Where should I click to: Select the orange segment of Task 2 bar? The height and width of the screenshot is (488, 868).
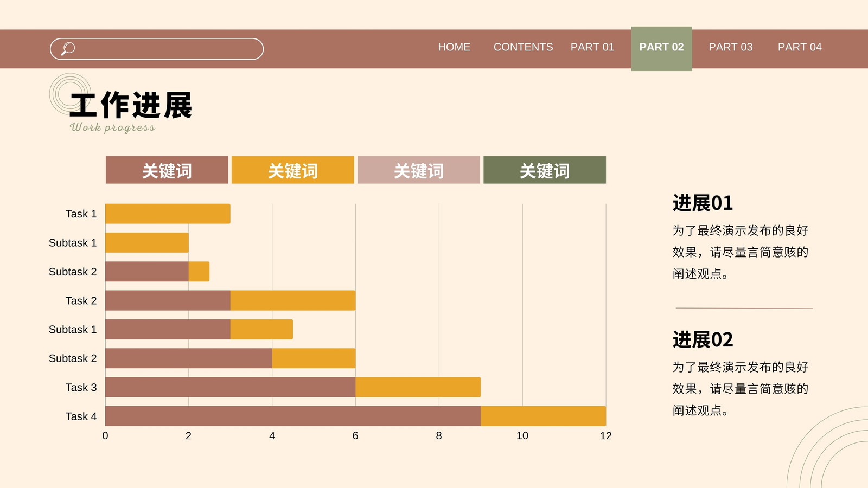tap(293, 300)
